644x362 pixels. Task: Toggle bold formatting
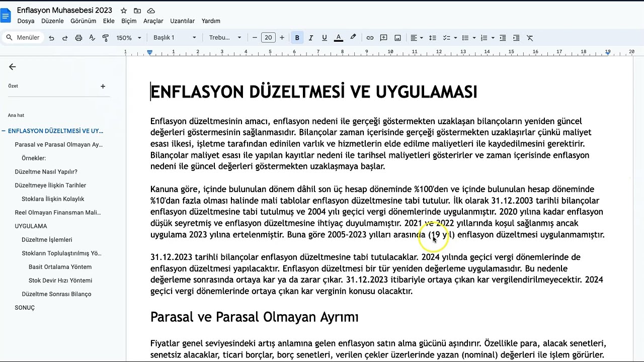click(x=297, y=38)
